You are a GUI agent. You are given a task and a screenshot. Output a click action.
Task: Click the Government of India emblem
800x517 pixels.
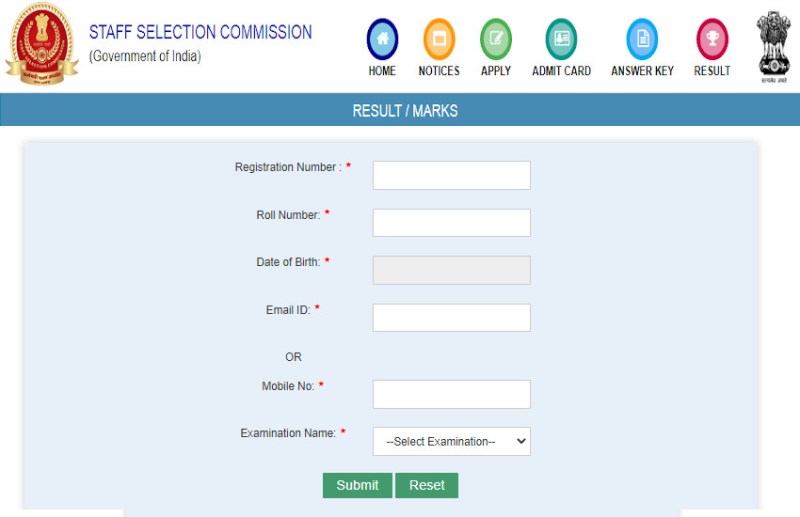click(773, 44)
